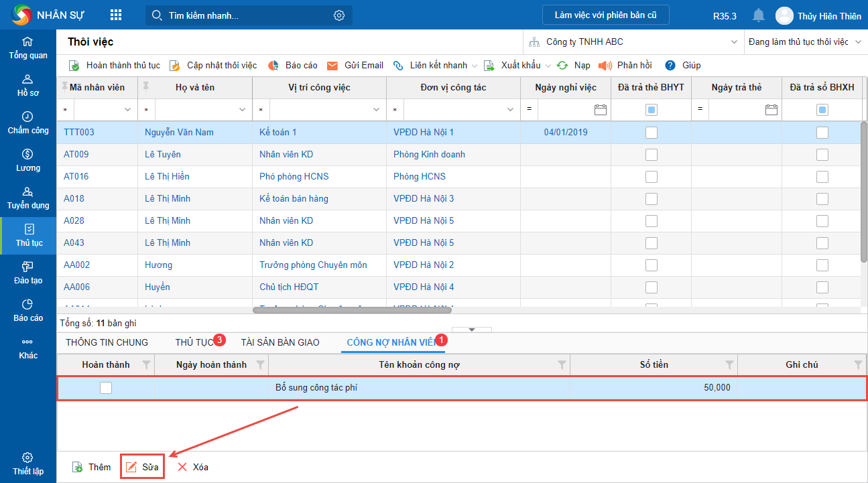Viewport: 868px width, 483px height.
Task: Go to Lương section in sidebar
Action: click(28, 160)
